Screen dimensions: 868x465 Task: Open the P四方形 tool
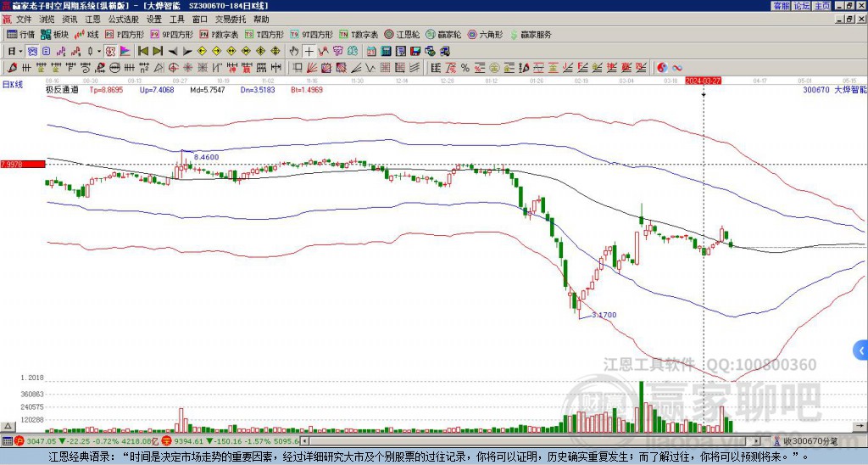click(x=125, y=34)
